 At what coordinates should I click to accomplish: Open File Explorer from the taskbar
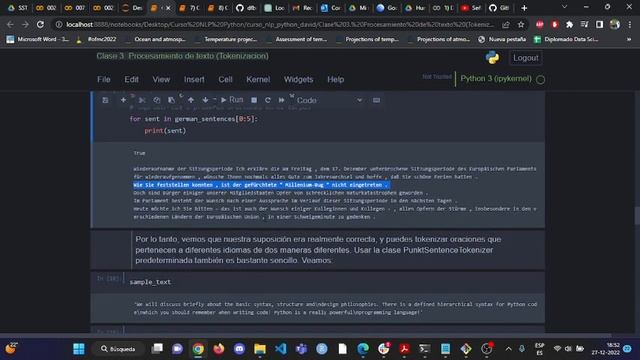coord(260,349)
